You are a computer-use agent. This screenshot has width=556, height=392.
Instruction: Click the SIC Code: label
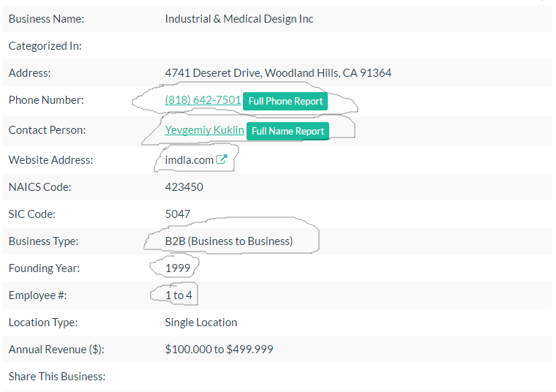[x=32, y=214]
